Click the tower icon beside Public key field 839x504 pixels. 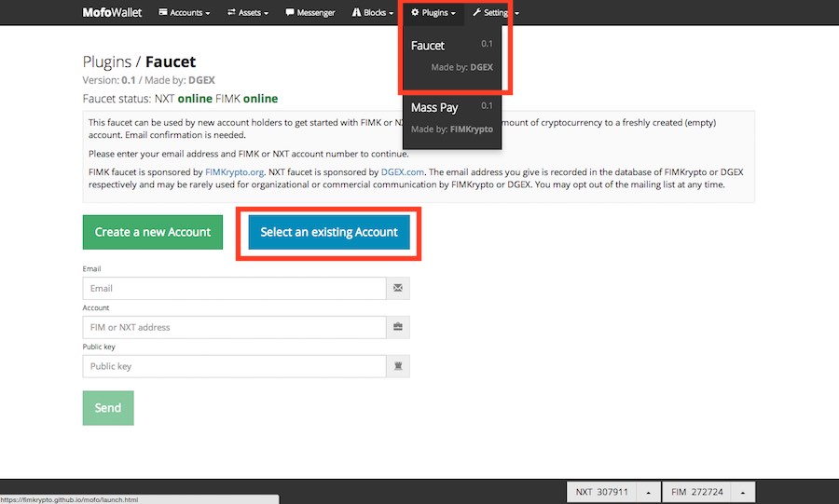[x=397, y=366]
